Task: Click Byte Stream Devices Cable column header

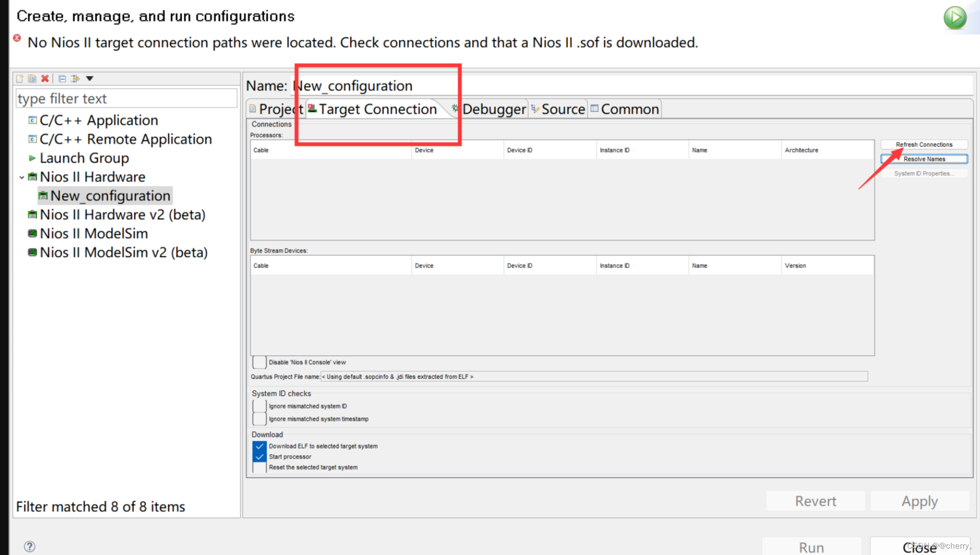Action: [x=331, y=266]
